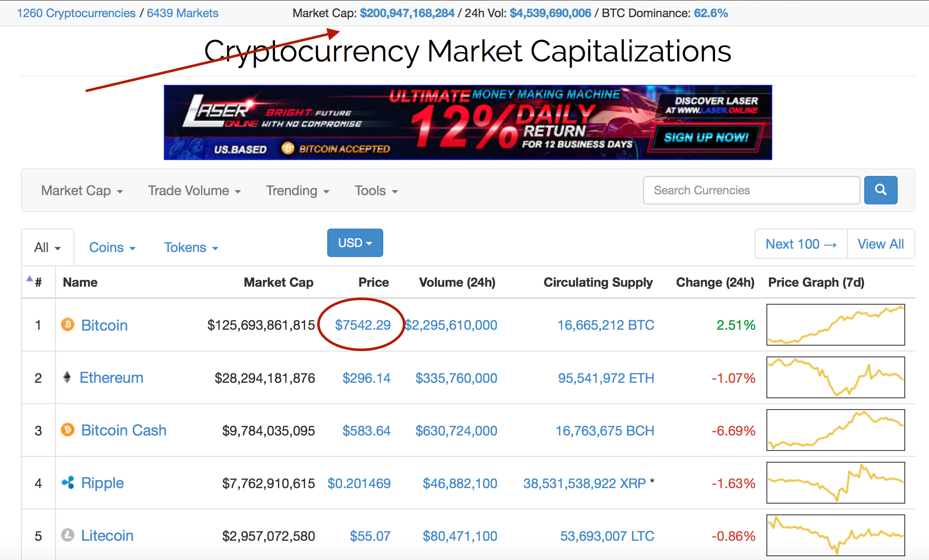This screenshot has height=560, width=929.
Task: Click Bitcoin Cash supply 16,763,675 BCH
Action: (605, 431)
